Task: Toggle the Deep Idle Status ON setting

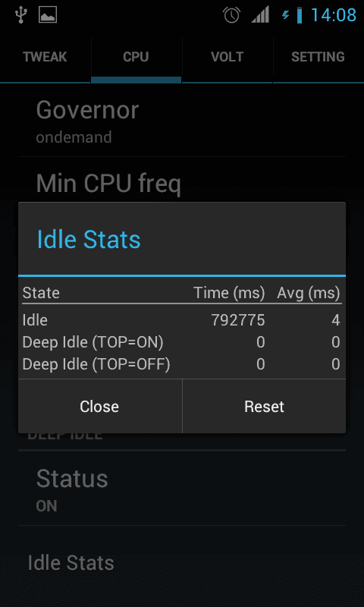Action: pos(182,488)
